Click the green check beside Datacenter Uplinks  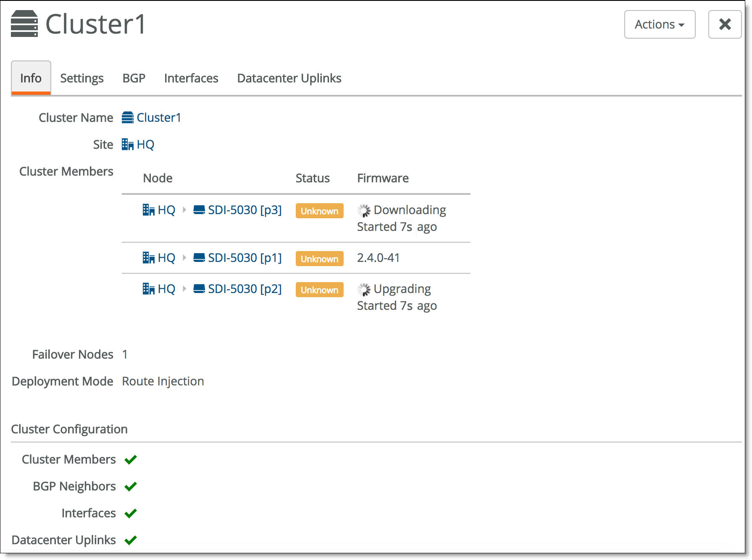[131, 540]
